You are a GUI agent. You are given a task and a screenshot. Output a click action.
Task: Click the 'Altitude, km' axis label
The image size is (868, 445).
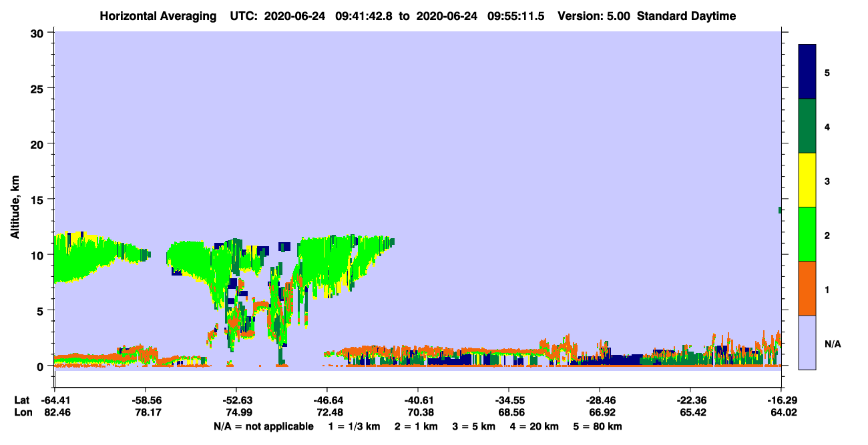(15, 206)
